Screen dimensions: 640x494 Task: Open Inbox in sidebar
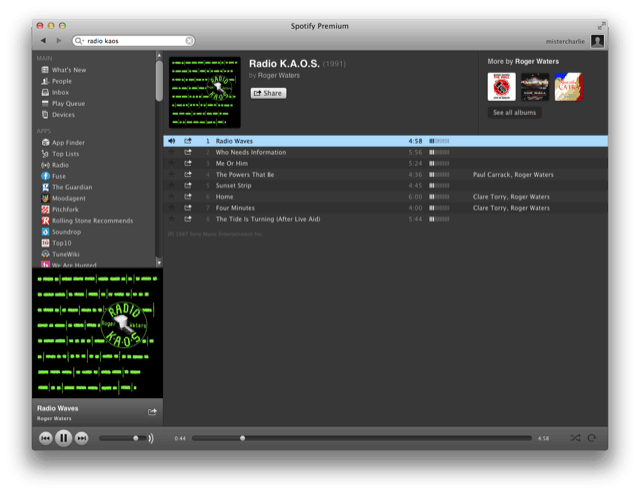click(55, 92)
